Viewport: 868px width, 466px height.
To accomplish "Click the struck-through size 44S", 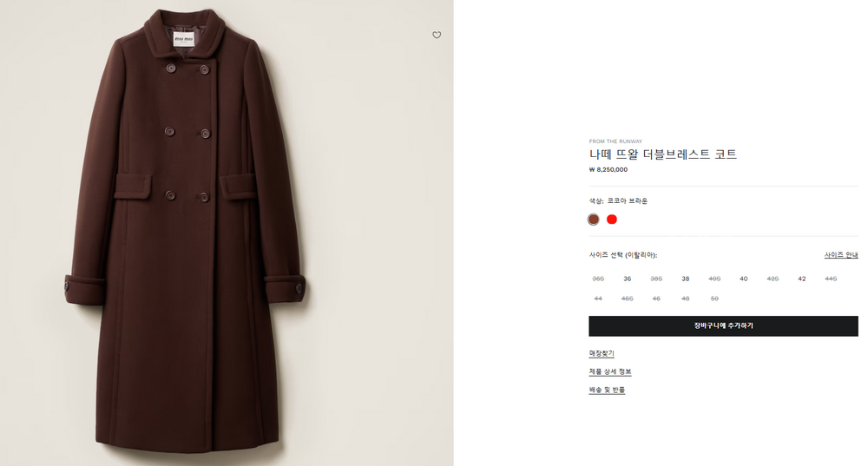I will [x=831, y=279].
